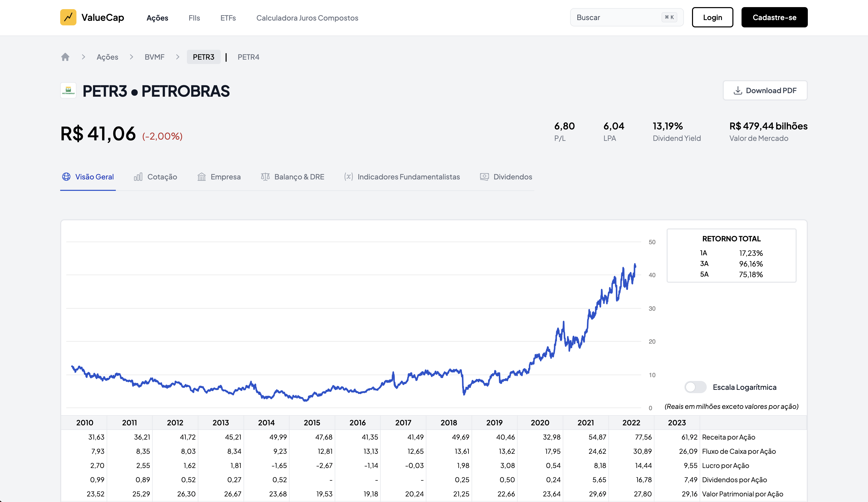Click the ⌘K shortcut badge in search
868x502 pixels.
(669, 17)
